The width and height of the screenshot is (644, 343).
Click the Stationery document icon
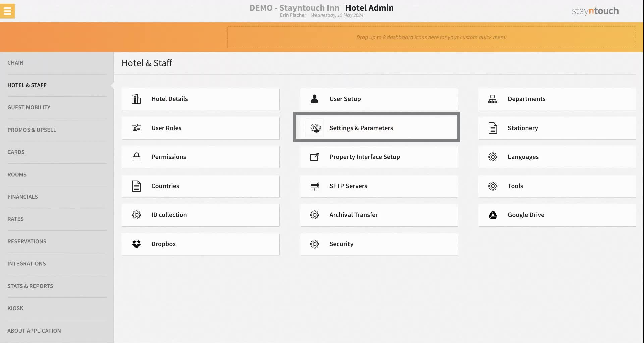pyautogui.click(x=493, y=128)
